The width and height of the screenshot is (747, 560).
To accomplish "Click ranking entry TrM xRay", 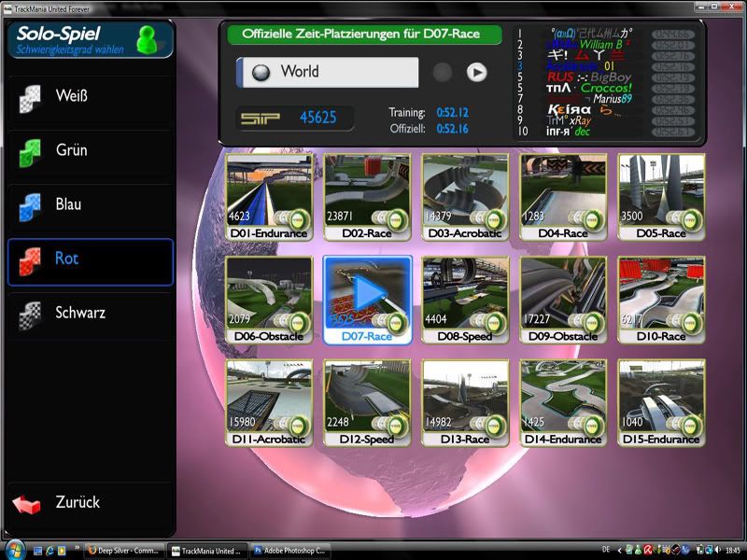I will pyautogui.click(x=569, y=121).
